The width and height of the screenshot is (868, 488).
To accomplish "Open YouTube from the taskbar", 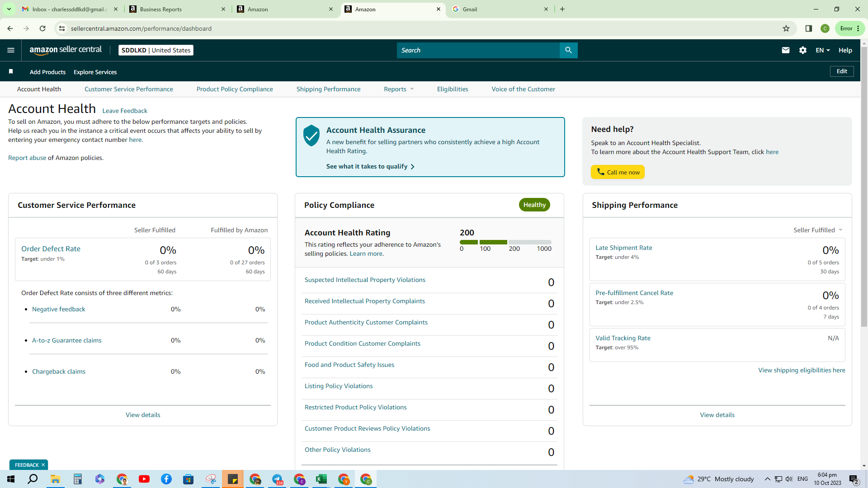I will point(144,479).
